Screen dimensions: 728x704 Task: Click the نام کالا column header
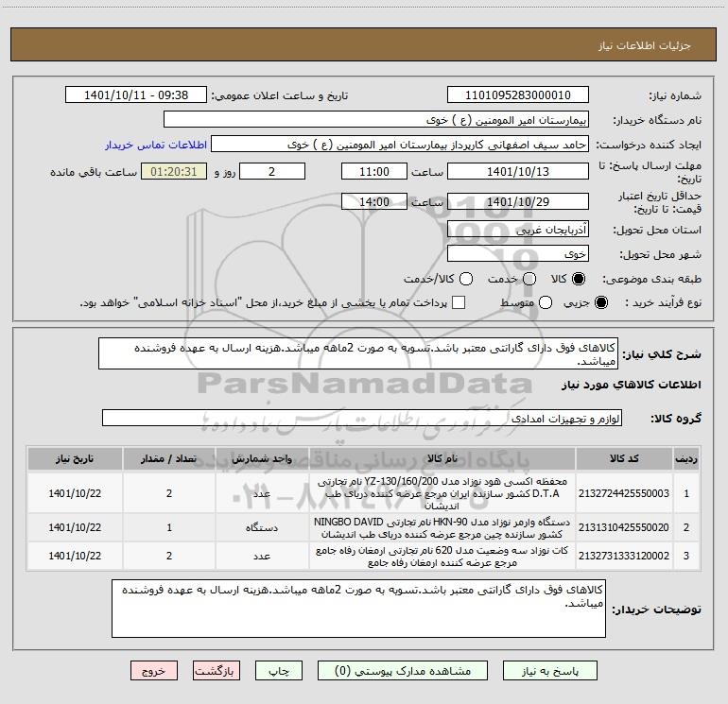[x=442, y=459]
